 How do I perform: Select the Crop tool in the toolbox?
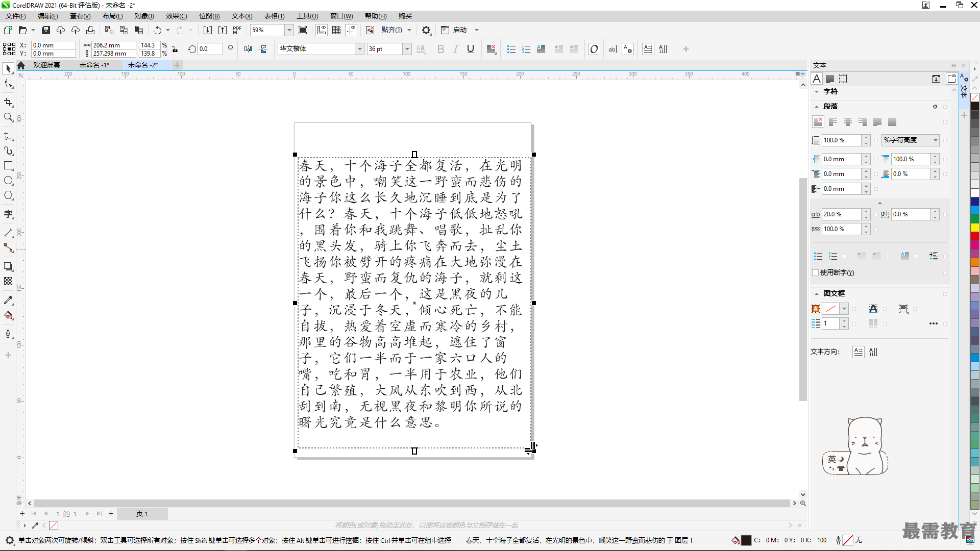click(x=8, y=103)
